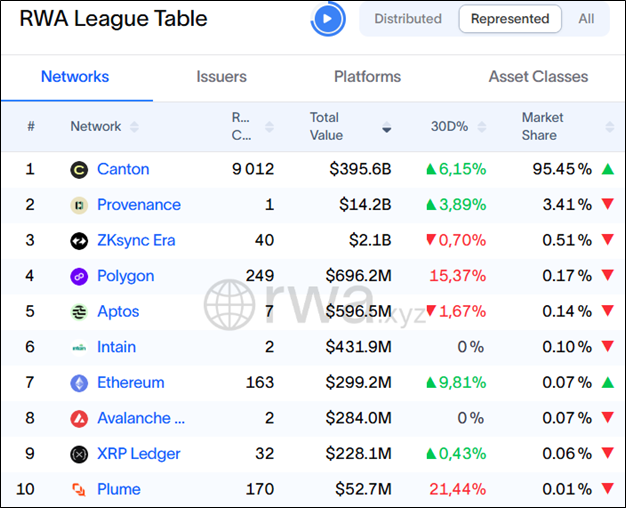Switch to the All view toggle
Image resolution: width=626 pixels, height=508 pixels.
(x=586, y=19)
